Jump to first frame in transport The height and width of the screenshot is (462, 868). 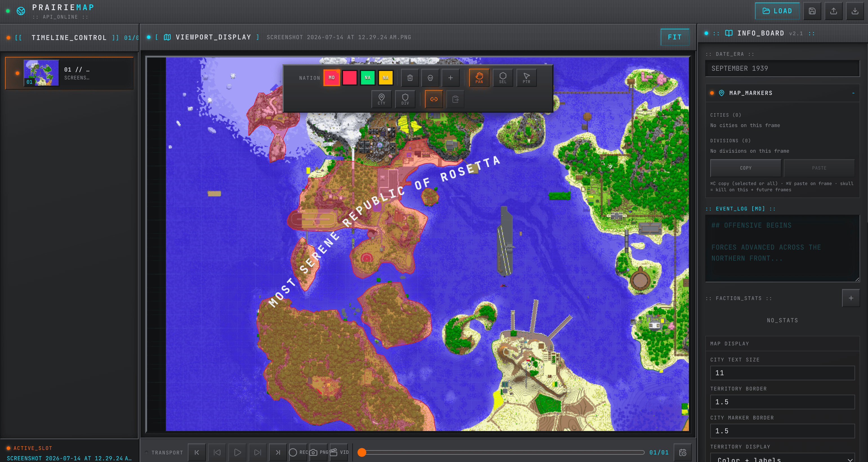(x=197, y=452)
